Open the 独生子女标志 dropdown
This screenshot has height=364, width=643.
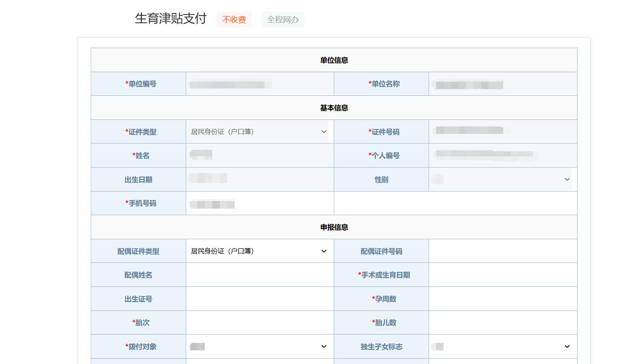point(501,346)
